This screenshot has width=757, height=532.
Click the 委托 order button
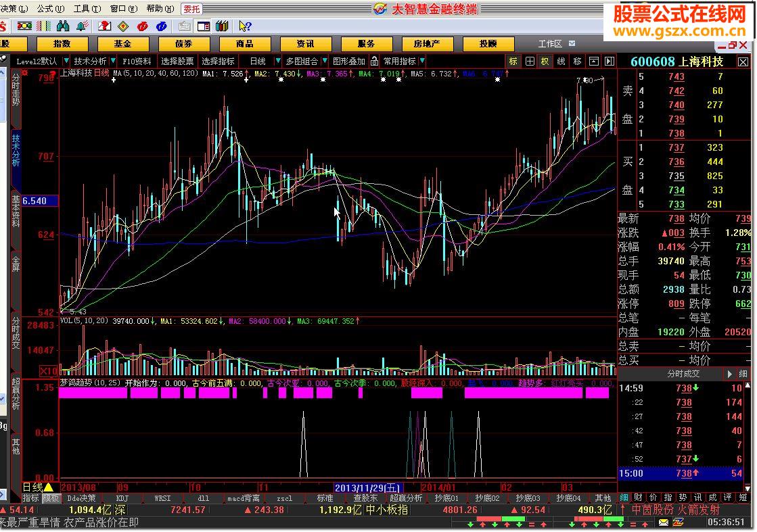click(191, 9)
